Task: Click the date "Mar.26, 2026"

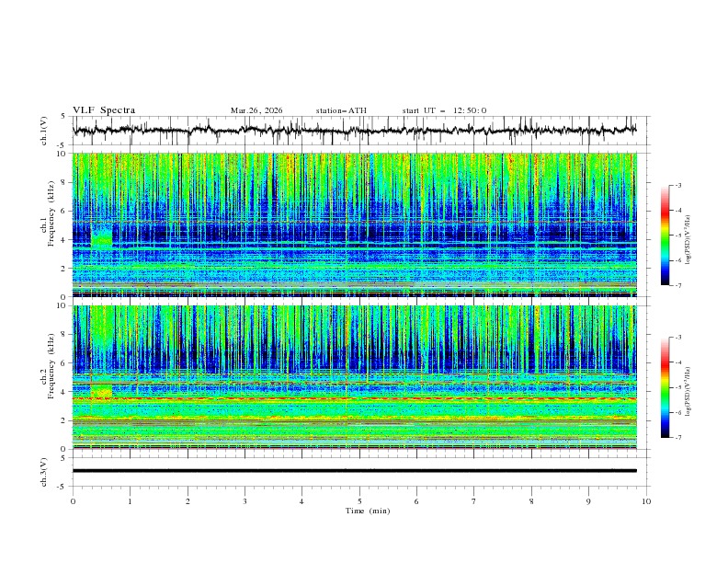Action: [256, 110]
